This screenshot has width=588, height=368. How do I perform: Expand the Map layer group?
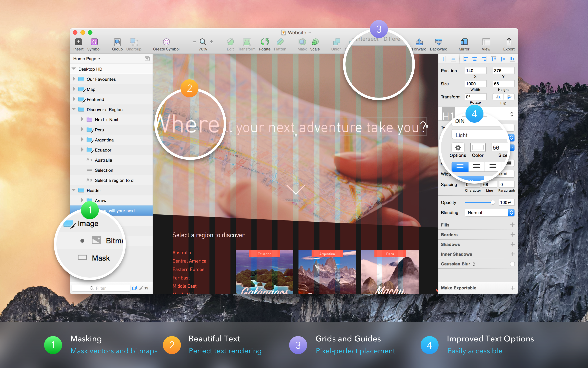pos(74,89)
